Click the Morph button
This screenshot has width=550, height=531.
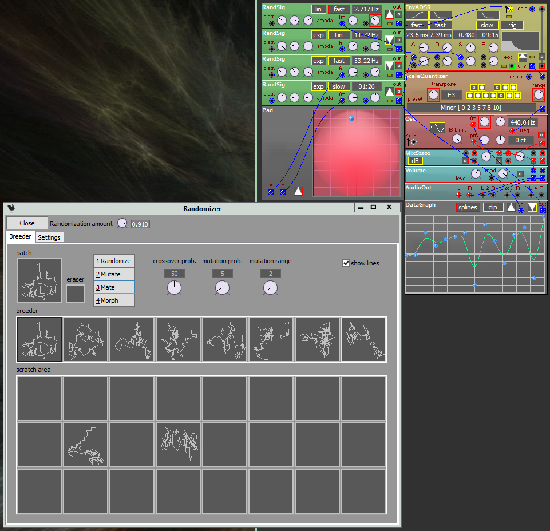coord(114,301)
